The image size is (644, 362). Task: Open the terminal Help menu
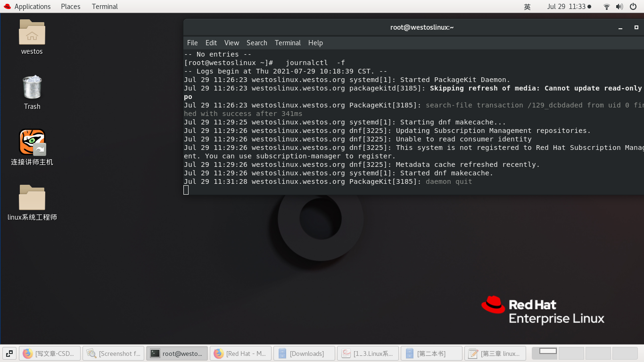[315, 43]
